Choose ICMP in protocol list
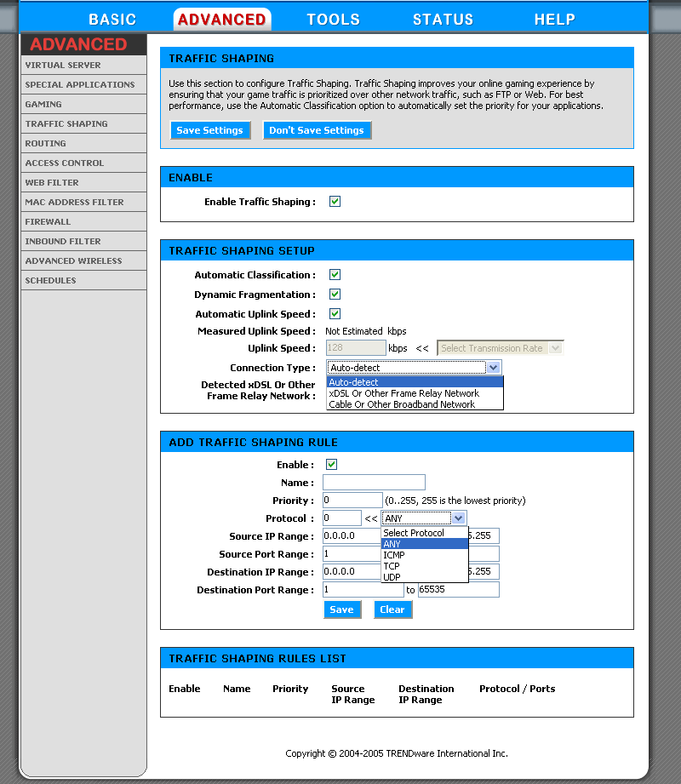This screenshot has width=681, height=784. (x=425, y=555)
